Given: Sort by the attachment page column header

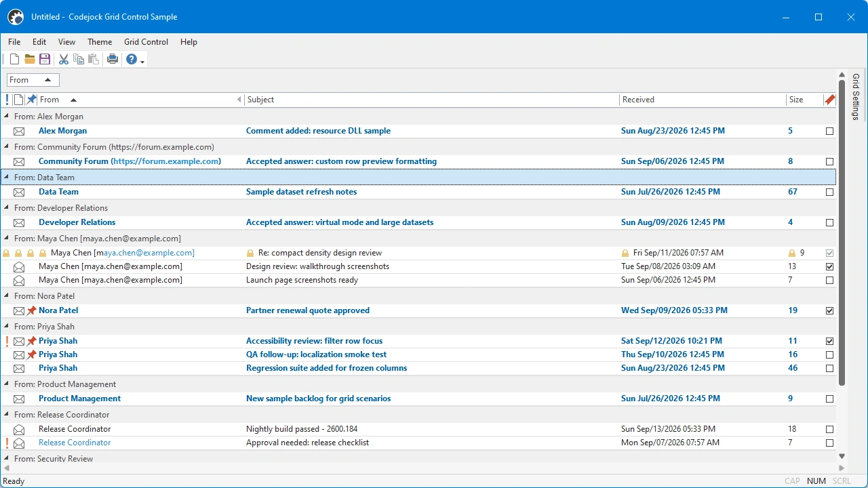Looking at the screenshot, I should [x=19, y=100].
